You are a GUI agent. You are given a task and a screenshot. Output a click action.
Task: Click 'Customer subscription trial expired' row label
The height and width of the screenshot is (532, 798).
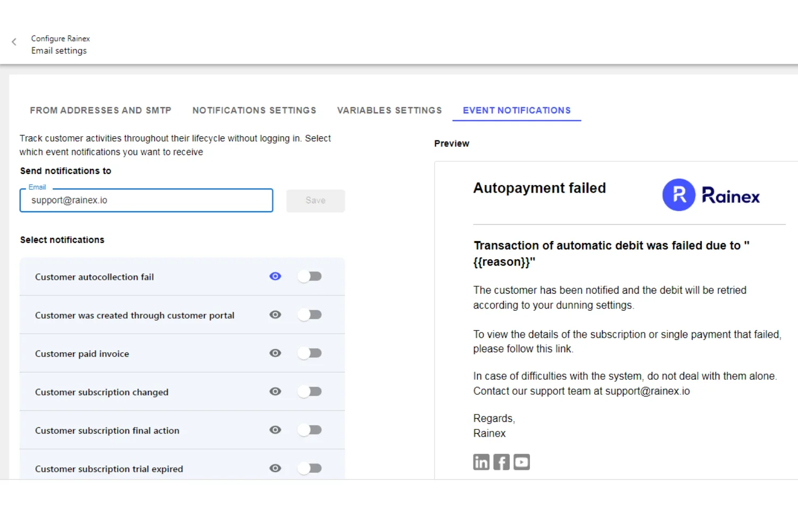coord(109,469)
